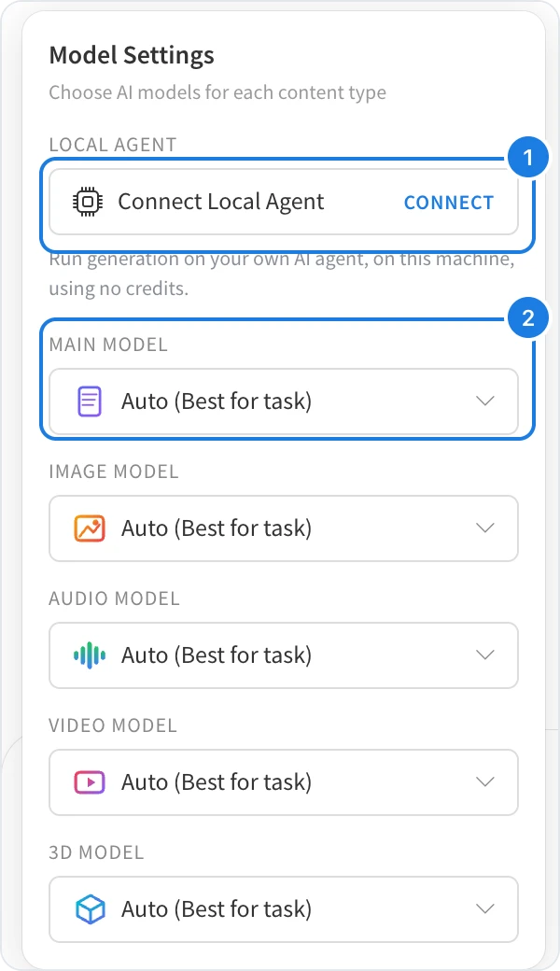Image resolution: width=560 pixels, height=971 pixels.
Task: Expand the chevron arrow in 3D Model
Action: coord(485,909)
